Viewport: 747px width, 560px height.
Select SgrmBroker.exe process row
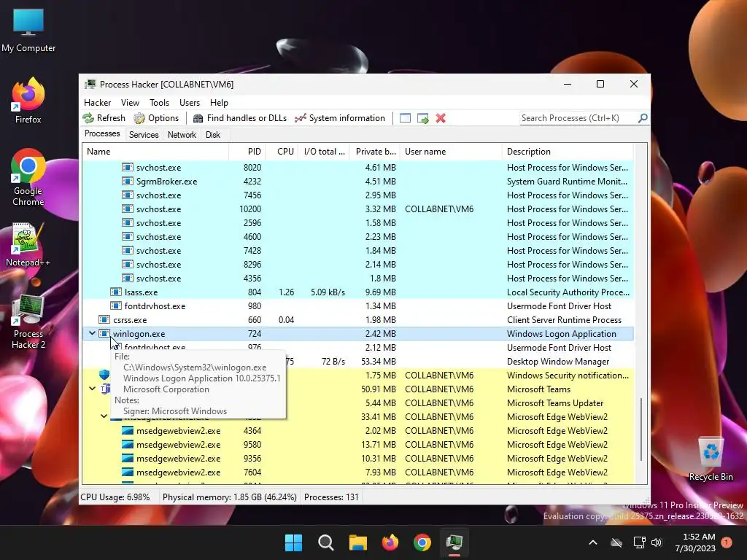tap(358, 182)
